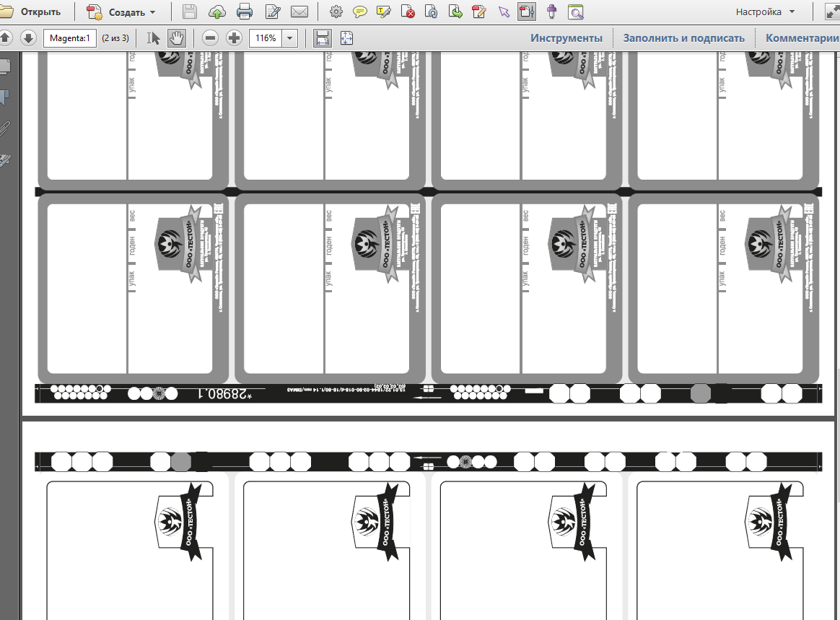Image resolution: width=840 pixels, height=620 pixels.
Task: Click the print document icon
Action: [x=245, y=12]
